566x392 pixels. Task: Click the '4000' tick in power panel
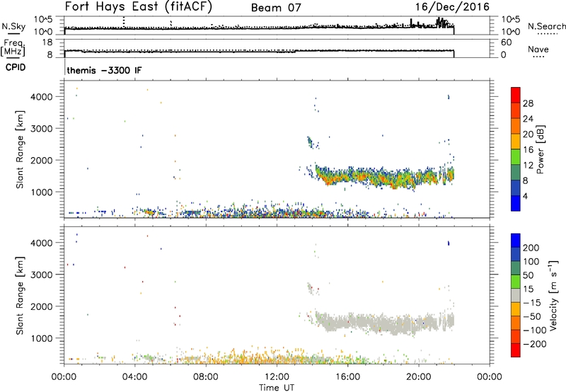coord(42,97)
